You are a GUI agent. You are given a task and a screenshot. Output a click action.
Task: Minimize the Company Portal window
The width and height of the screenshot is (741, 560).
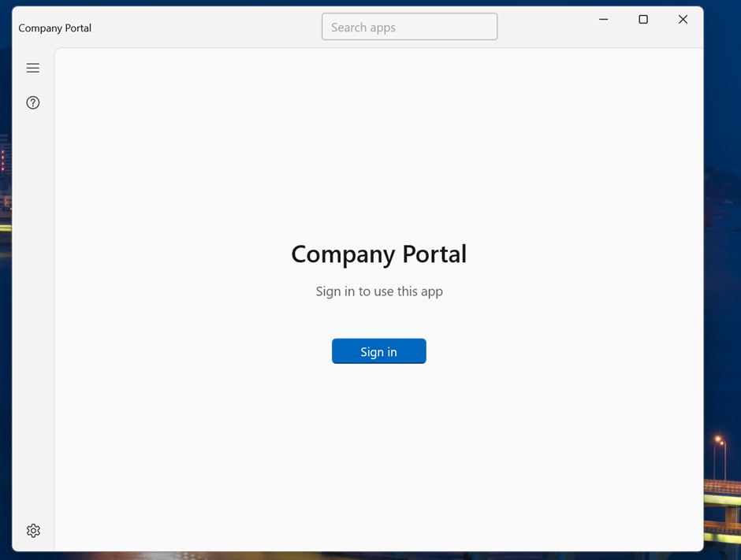click(x=603, y=20)
